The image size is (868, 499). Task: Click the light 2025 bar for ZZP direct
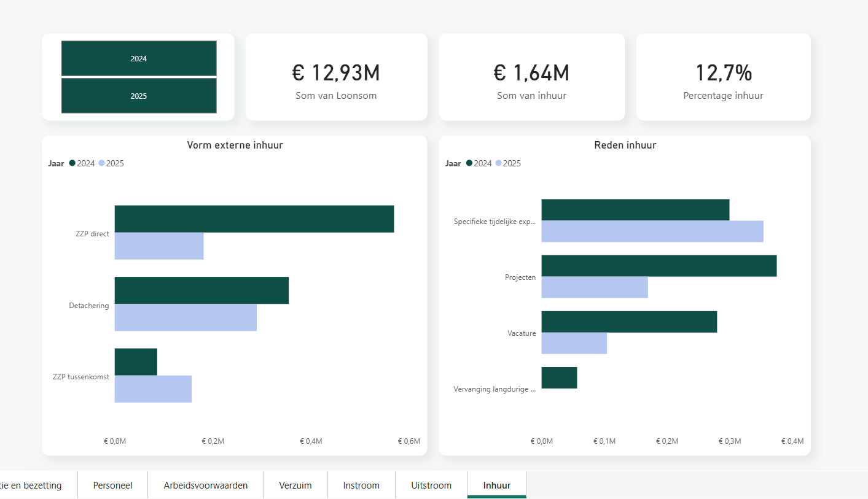[159, 246]
